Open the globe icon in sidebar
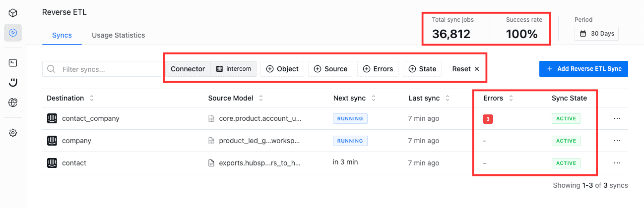Viewport: 644px width, 208px height. click(x=13, y=103)
